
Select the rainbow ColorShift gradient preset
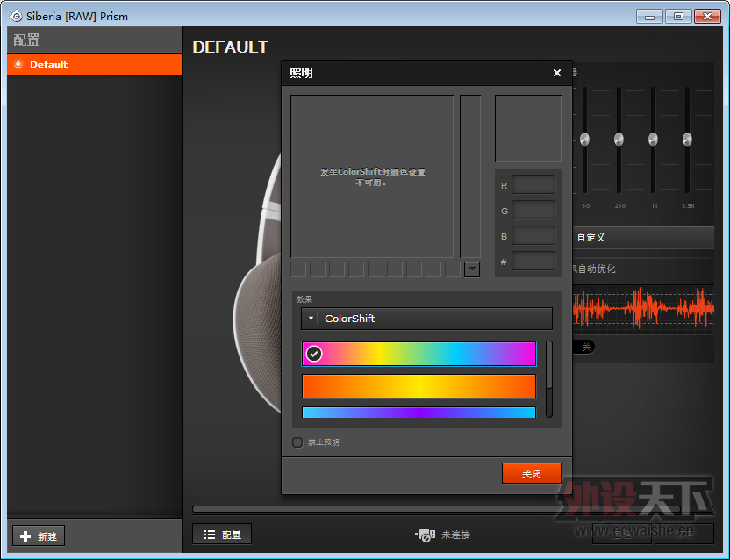click(419, 354)
